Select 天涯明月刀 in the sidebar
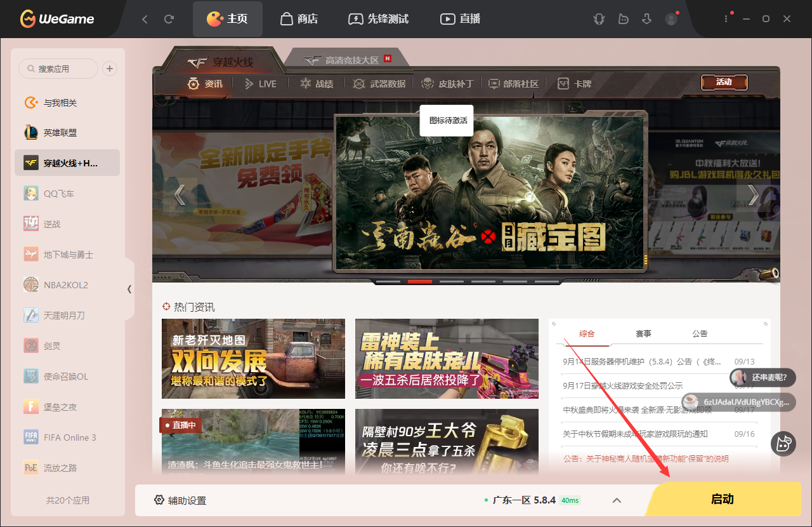Image resolution: width=812 pixels, height=527 pixels. click(x=67, y=316)
